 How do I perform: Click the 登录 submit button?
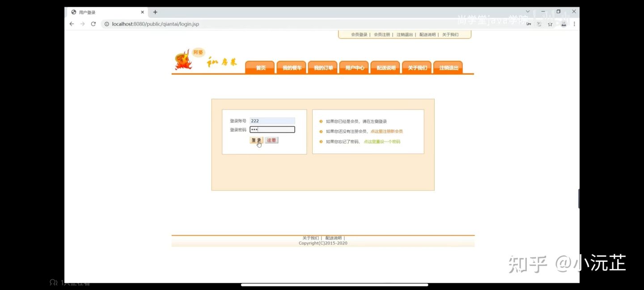pos(256,140)
